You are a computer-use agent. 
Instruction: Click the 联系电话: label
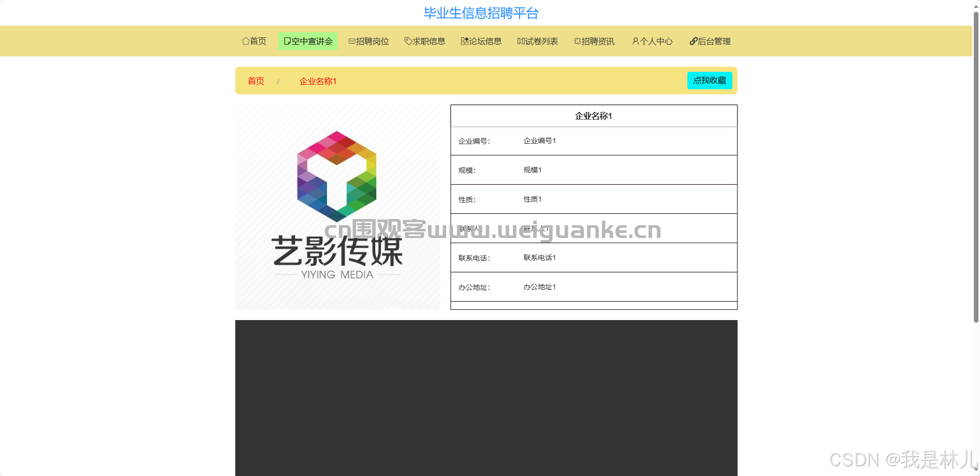(x=474, y=258)
